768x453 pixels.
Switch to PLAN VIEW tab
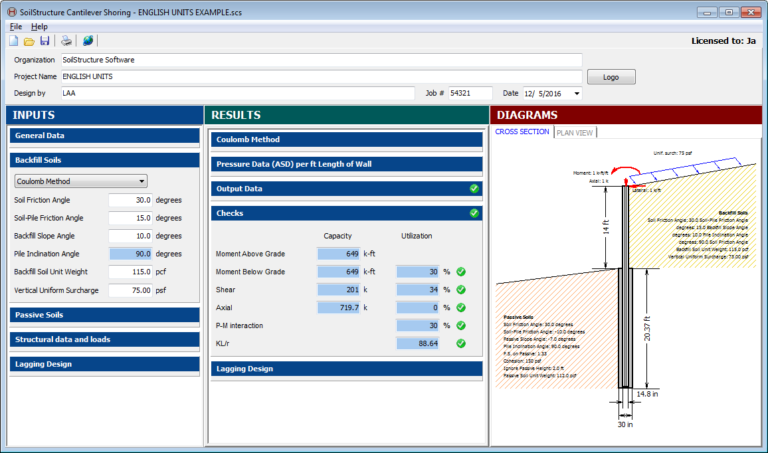click(x=575, y=133)
